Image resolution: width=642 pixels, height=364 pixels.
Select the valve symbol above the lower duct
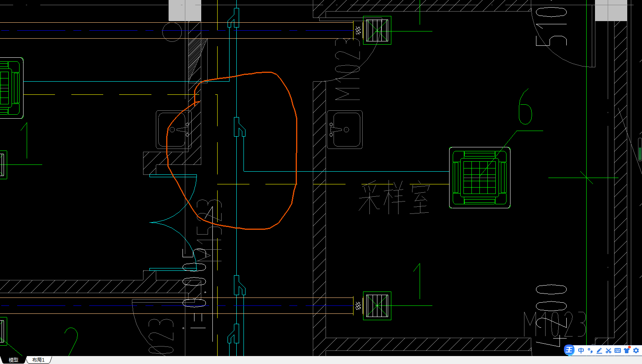[240, 285]
